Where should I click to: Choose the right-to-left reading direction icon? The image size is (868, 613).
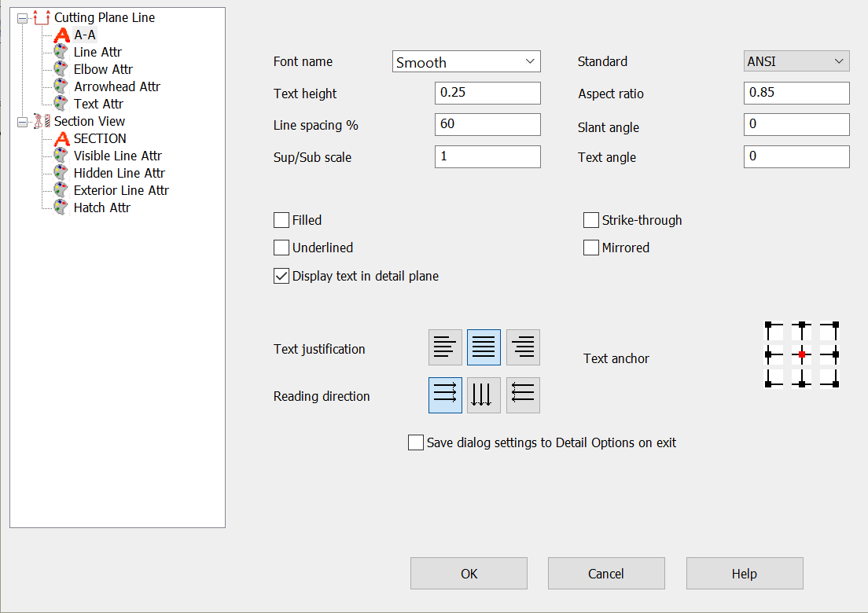pos(522,395)
